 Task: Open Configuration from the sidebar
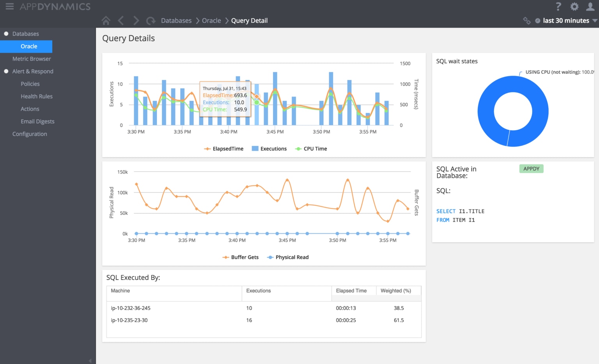tap(30, 134)
